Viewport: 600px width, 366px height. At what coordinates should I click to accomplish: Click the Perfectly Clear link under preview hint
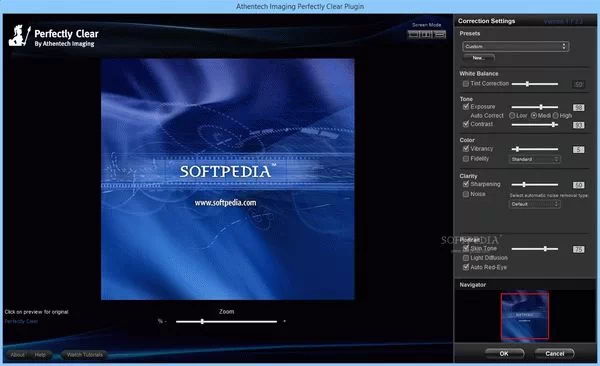pyautogui.click(x=21, y=321)
